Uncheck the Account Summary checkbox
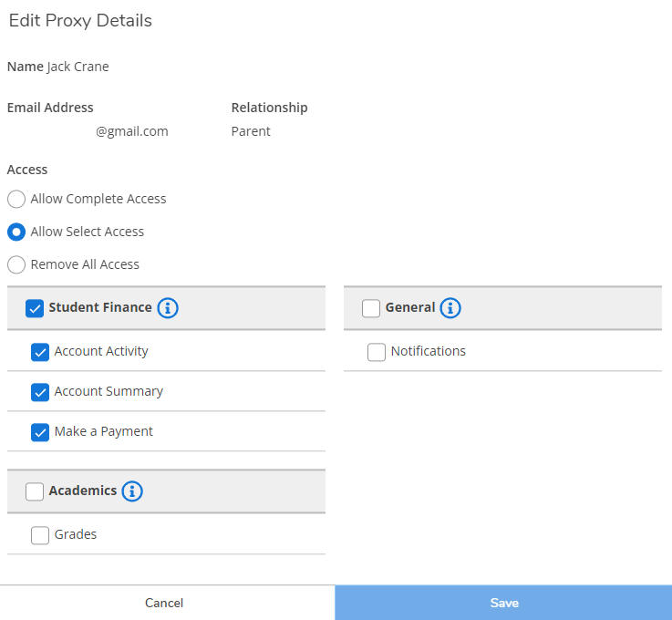672x620 pixels. [x=40, y=392]
